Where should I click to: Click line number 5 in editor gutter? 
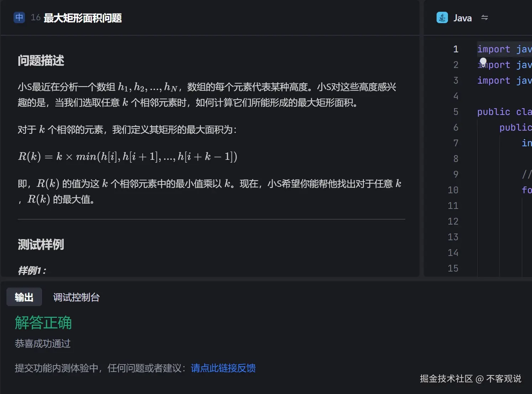tap(456, 112)
